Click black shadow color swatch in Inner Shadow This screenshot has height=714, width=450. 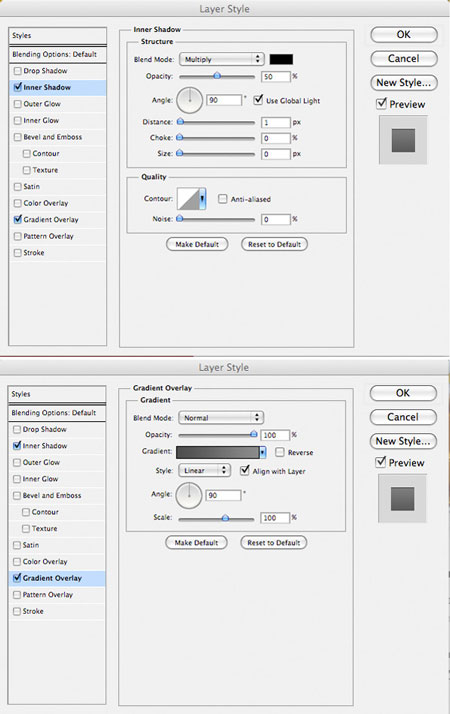281,59
